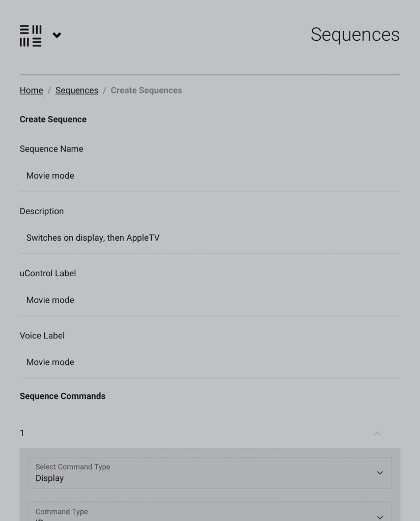The height and width of the screenshot is (521, 420).
Task: Focus the Sequence Name input field
Action: point(210,176)
